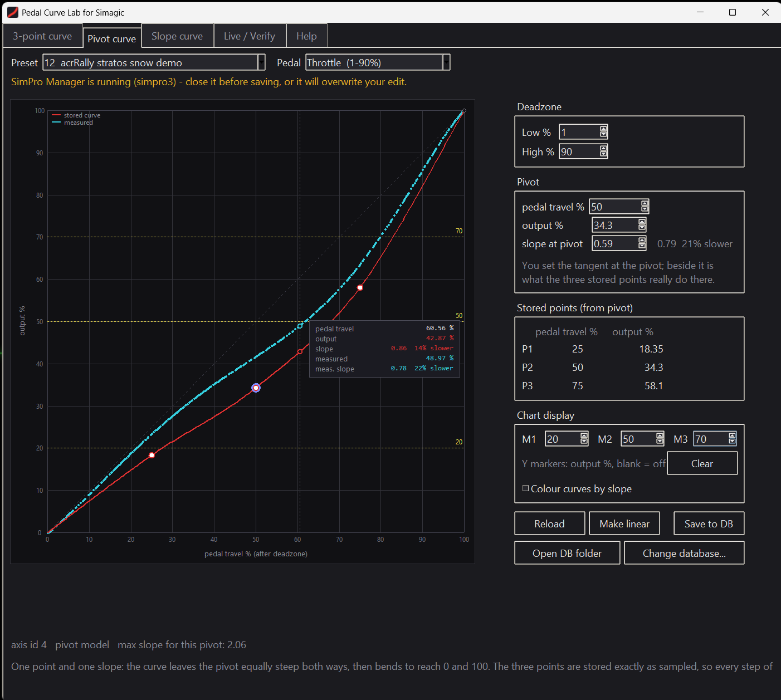This screenshot has width=781, height=700.
Task: Click the Make linear button
Action: pos(624,523)
